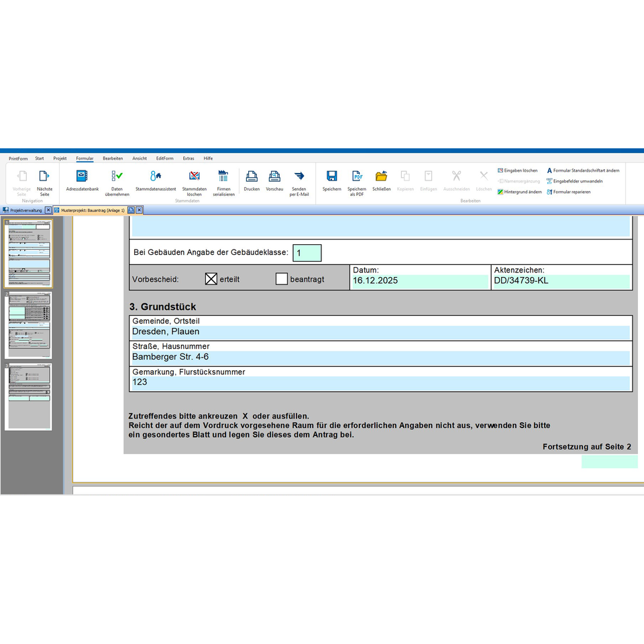Select the page 2 thumbnail
This screenshot has width=644, height=644.
point(28,325)
